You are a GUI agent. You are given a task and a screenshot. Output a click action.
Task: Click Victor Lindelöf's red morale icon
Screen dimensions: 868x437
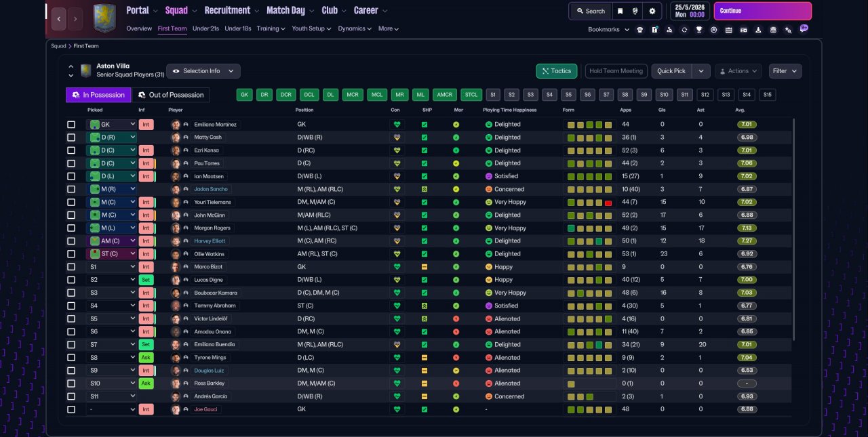point(456,318)
